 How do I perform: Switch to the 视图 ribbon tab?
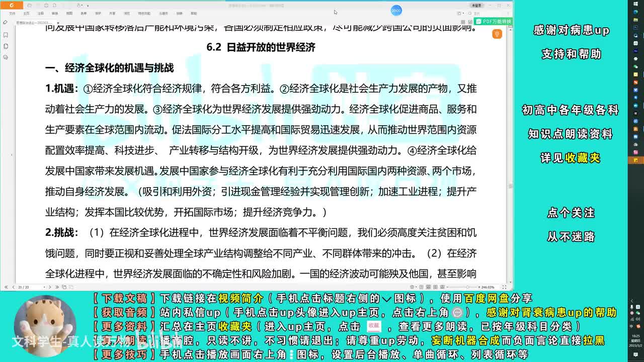[69, 14]
